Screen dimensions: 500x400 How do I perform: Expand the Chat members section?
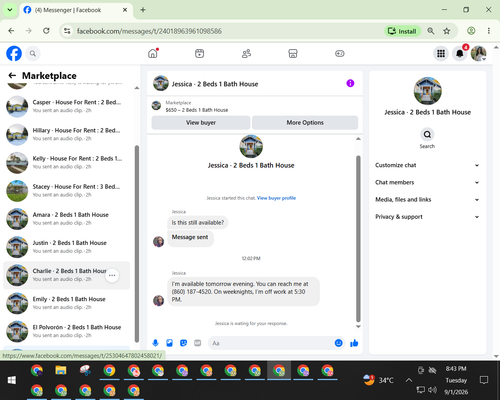point(427,182)
